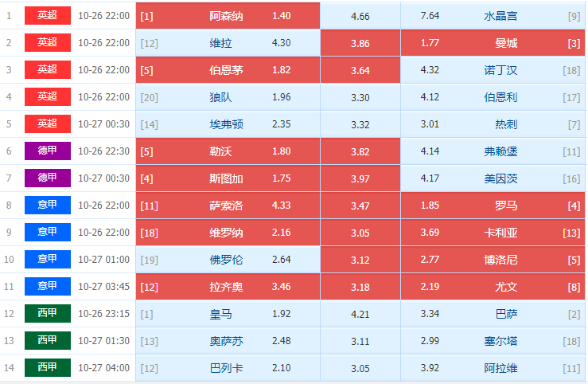This screenshot has width=588, height=384.
Task: Open the 诺丁汉 team link
Action: coord(501,69)
